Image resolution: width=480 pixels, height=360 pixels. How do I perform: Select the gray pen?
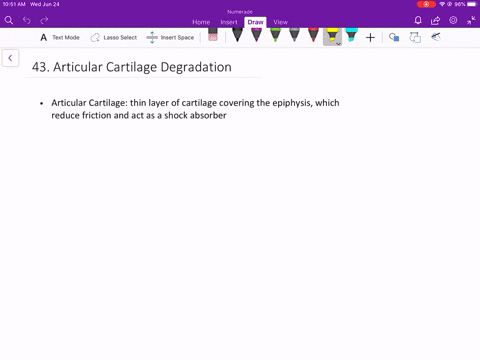(294, 35)
